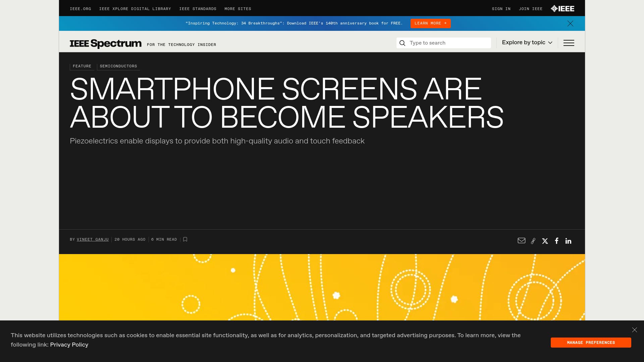
Task: Click Sign In
Action: 501,9
